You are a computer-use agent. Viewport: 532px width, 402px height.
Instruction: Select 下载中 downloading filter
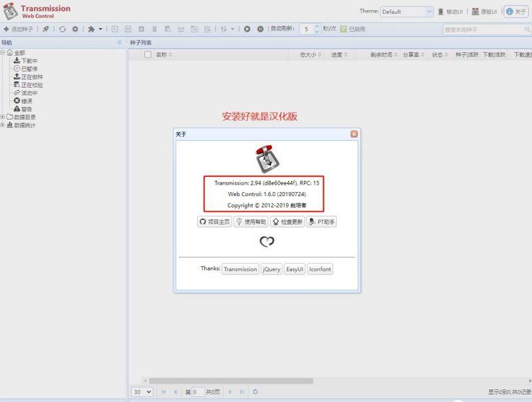pos(29,60)
